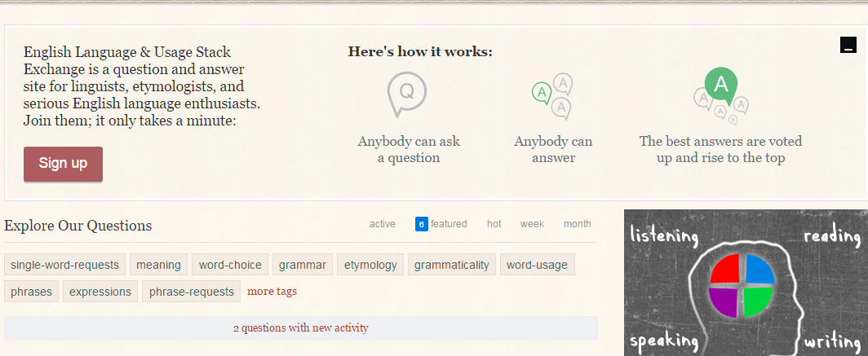Click the 'Anybody can answer' text

553,149
